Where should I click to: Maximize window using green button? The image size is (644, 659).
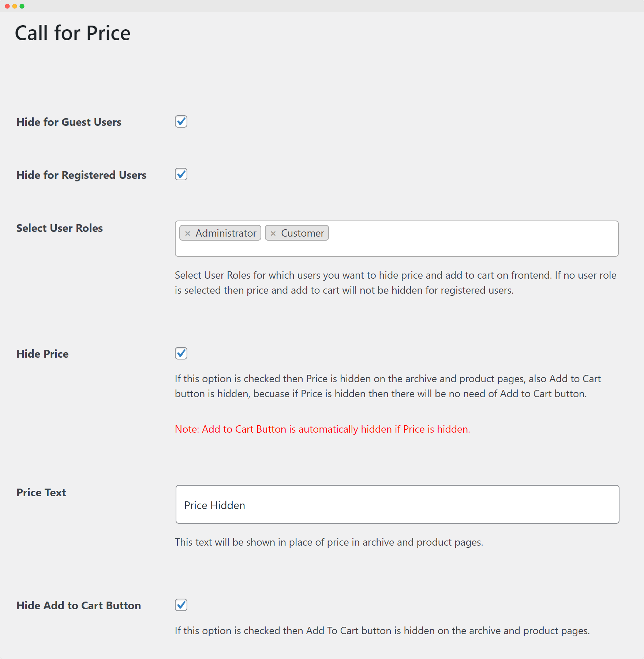(x=22, y=6)
